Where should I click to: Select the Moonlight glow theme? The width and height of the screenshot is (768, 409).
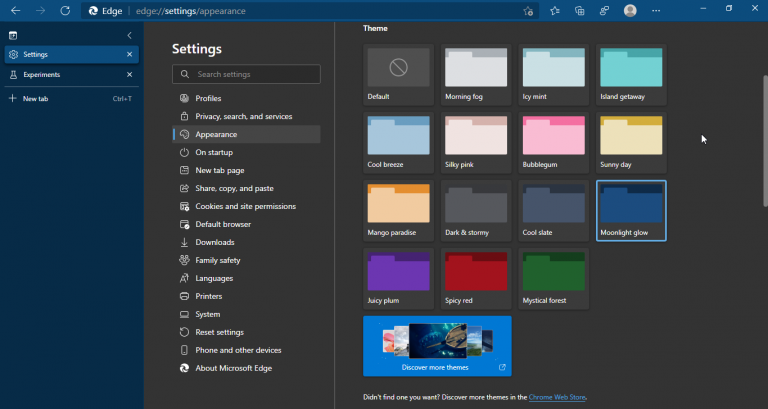[631, 211]
